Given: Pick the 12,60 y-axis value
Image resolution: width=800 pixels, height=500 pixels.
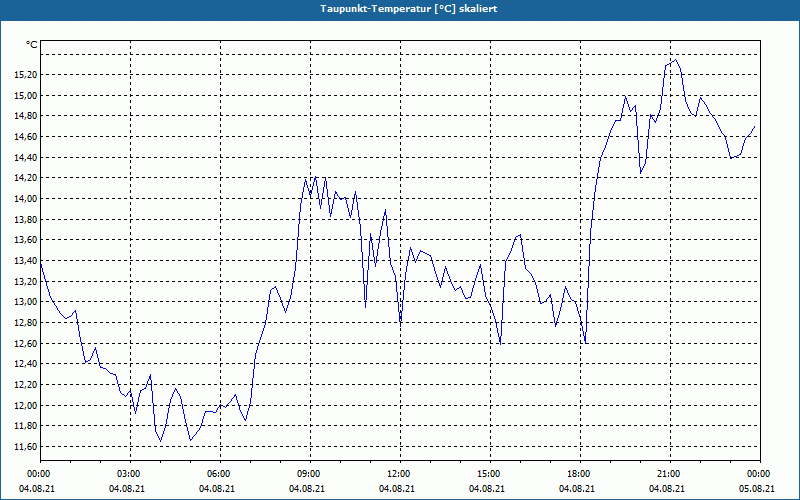Looking at the screenshot, I should pyautogui.click(x=27, y=343).
